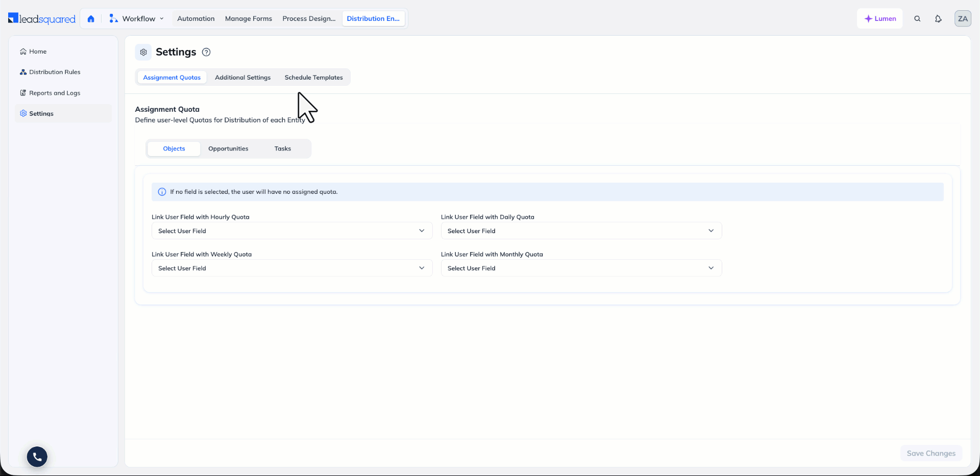Launch the Lumen assistant
This screenshot has width=980, height=476.
point(880,19)
